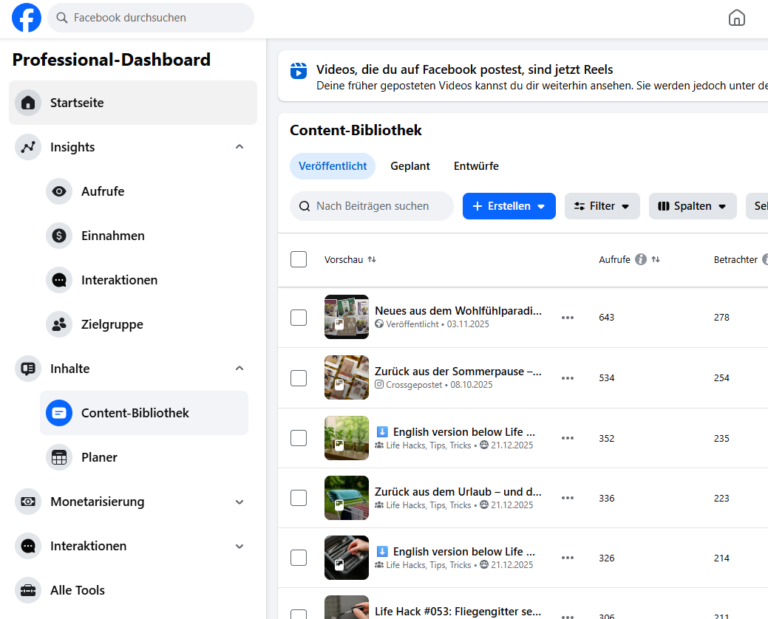The width and height of the screenshot is (768, 619).
Task: Collapse the Insights section chevron
Action: tap(240, 147)
